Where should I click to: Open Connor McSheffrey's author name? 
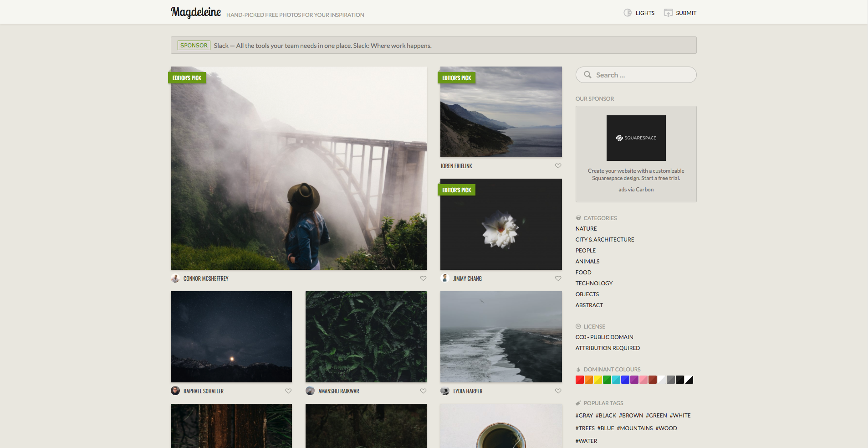point(206,278)
